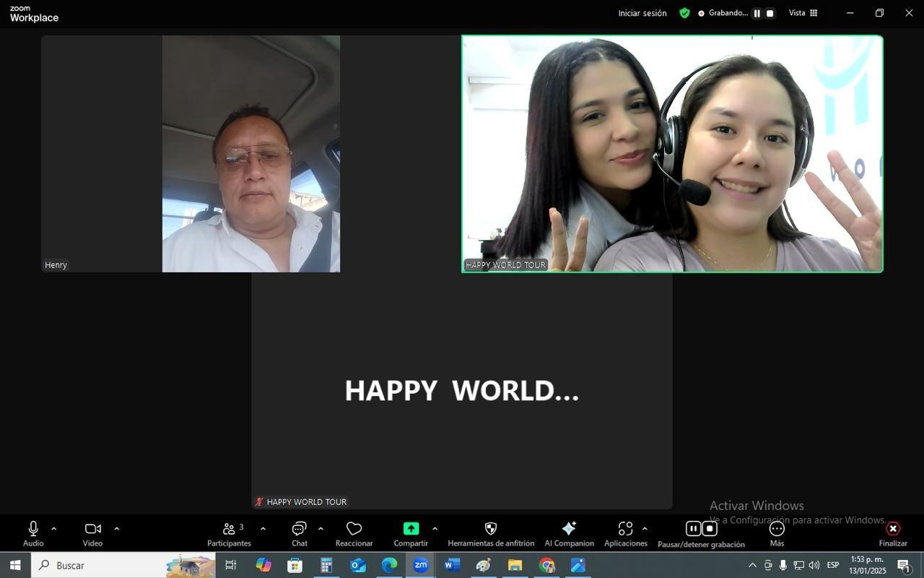Click Iniciar sesión in the title bar
The height and width of the screenshot is (578, 924).
tap(642, 13)
